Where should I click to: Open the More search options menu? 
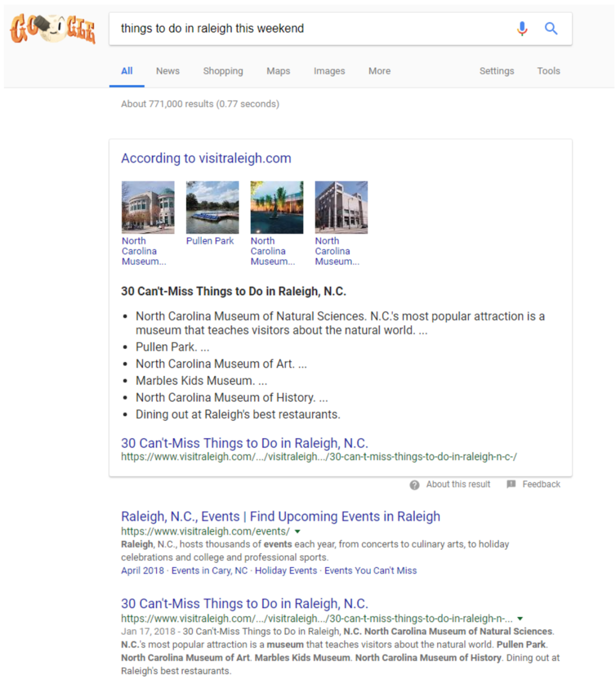tap(379, 71)
